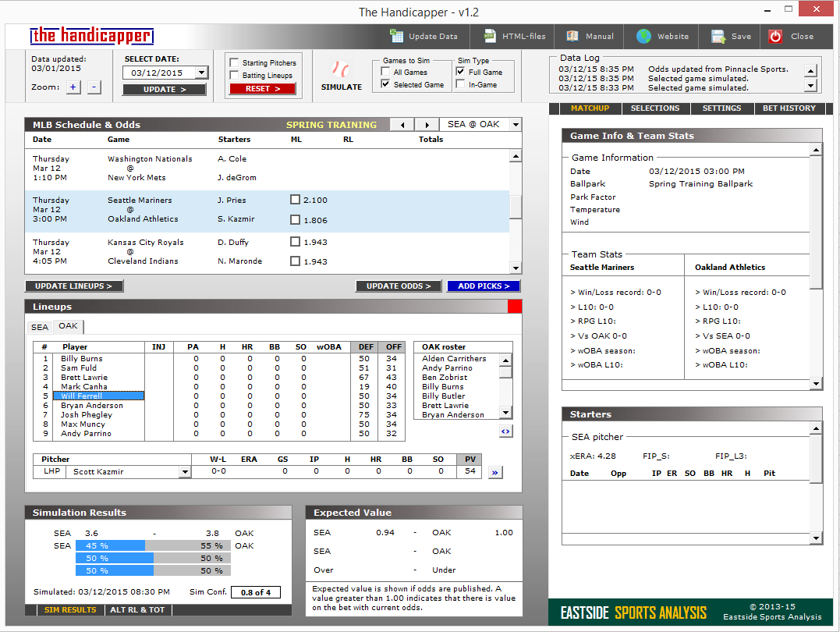This screenshot has width=840, height=632.
Task: Check the All Games checkbox
Action: [385, 72]
